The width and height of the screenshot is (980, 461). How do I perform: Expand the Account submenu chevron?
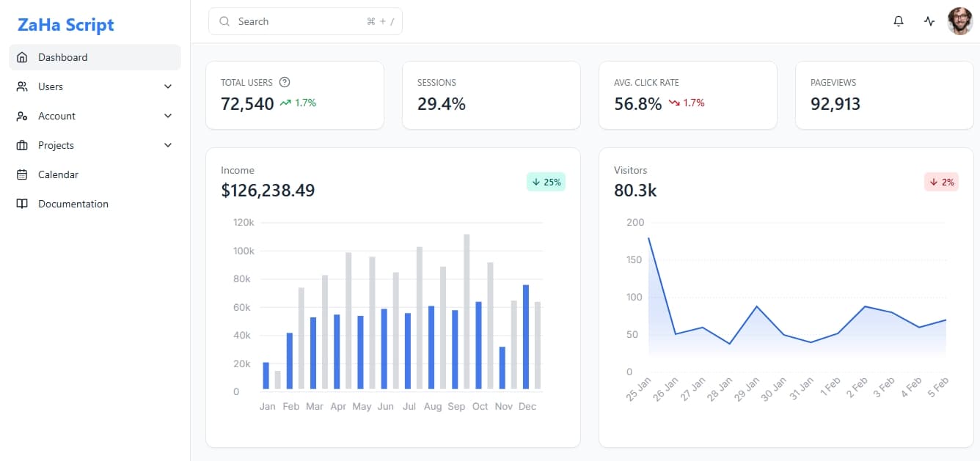pyautogui.click(x=168, y=116)
